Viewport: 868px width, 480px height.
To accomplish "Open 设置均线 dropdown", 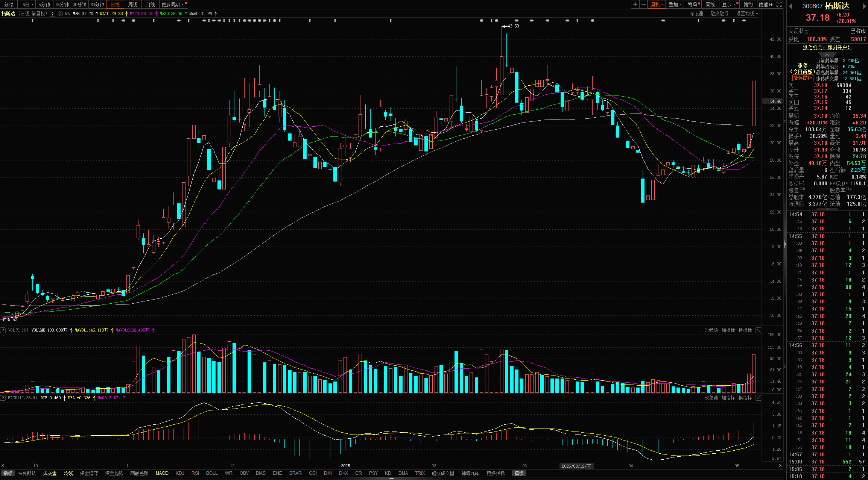I will (x=747, y=14).
